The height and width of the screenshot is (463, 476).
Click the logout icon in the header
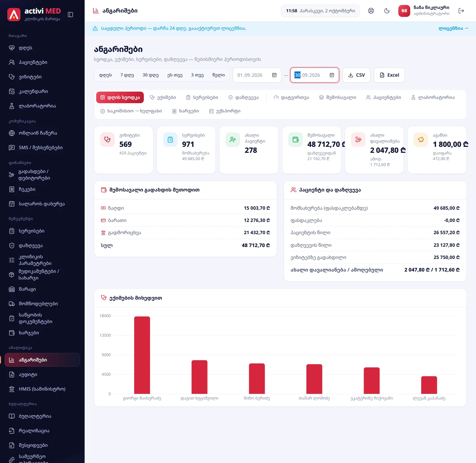pos(461,11)
